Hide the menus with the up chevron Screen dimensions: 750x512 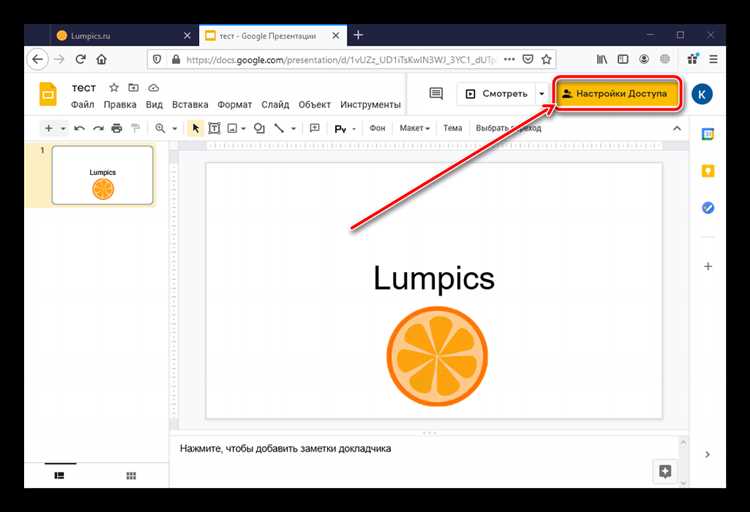pos(677,128)
